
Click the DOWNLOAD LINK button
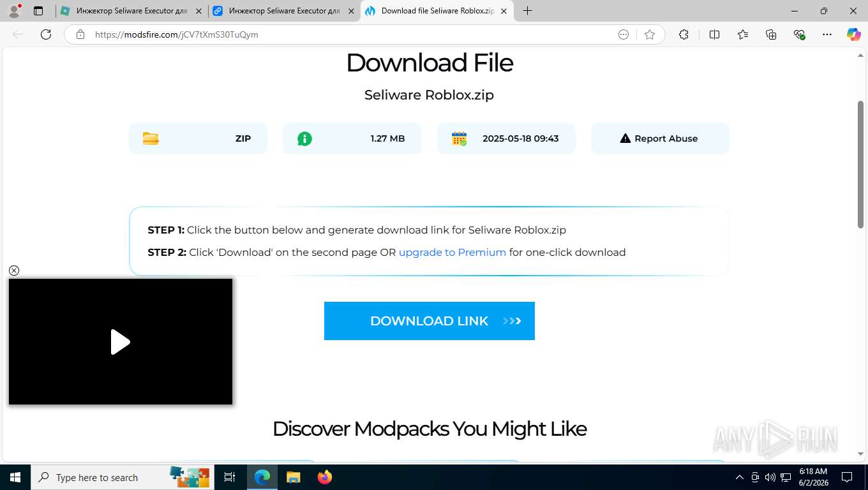(430, 321)
